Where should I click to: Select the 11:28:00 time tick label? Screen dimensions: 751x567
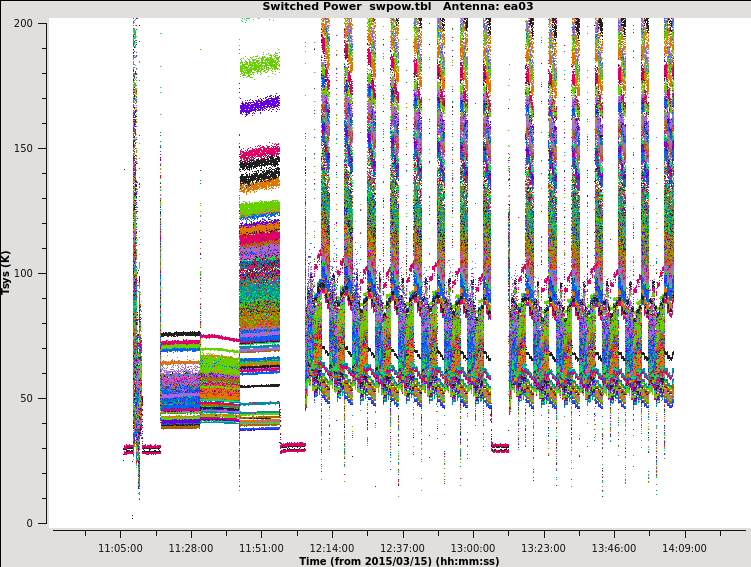(x=191, y=548)
